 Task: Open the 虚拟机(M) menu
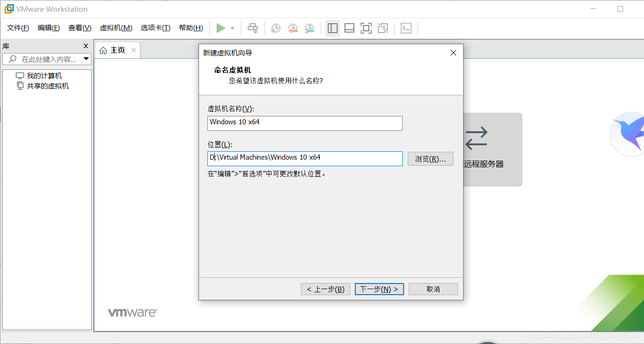(x=116, y=28)
